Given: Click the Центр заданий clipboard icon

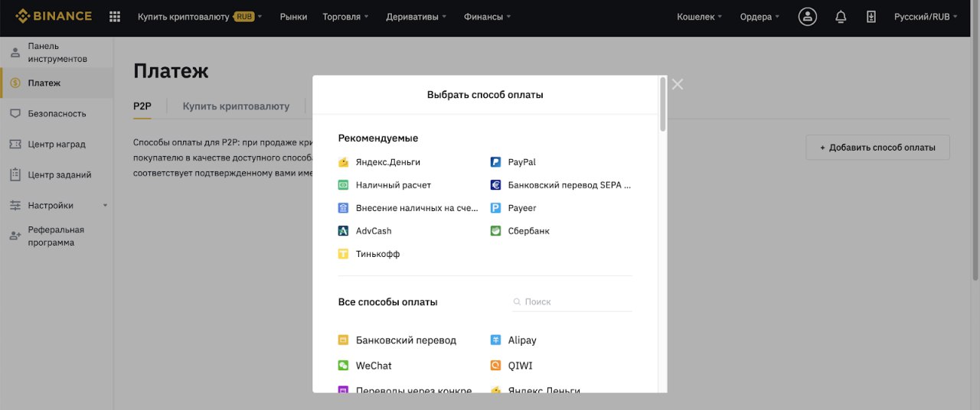Looking at the screenshot, I should [x=15, y=174].
